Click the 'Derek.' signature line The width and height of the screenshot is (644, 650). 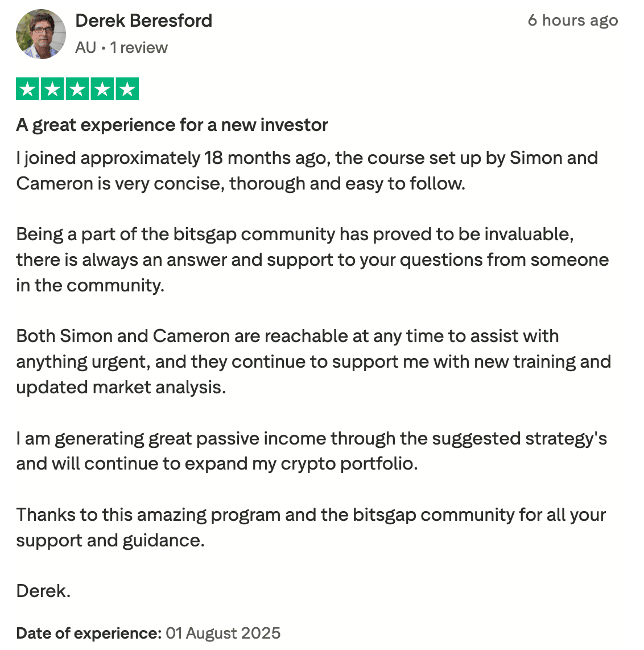click(x=43, y=591)
